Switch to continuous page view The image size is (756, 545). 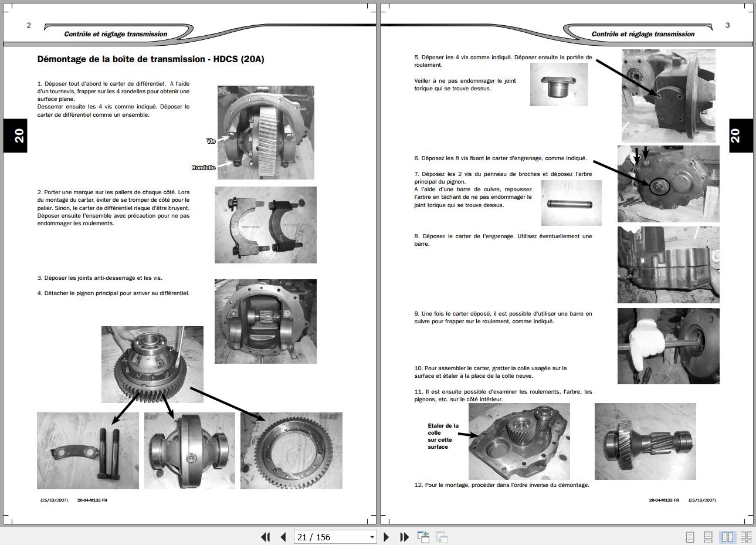coord(708,537)
